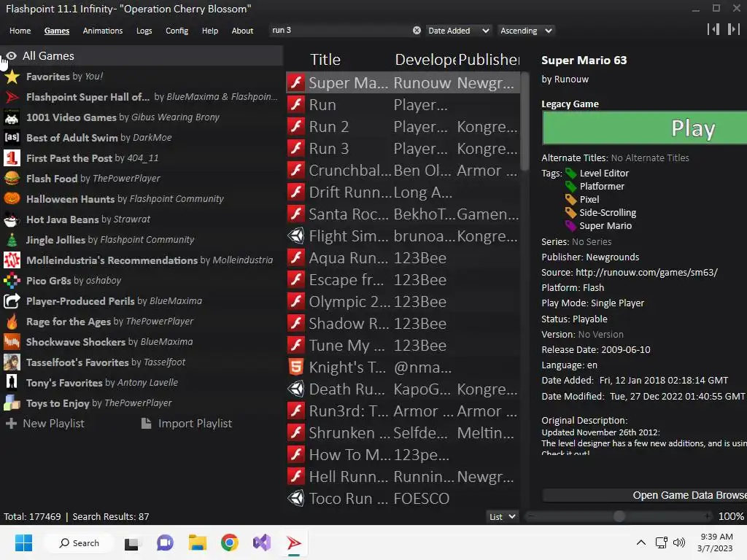
Task: Click the Flash icon beside Run 3
Action: [x=296, y=149]
